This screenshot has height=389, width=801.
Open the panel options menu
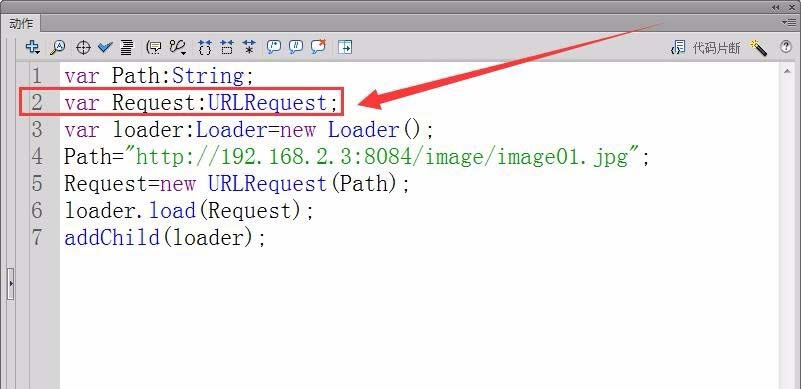(x=788, y=22)
